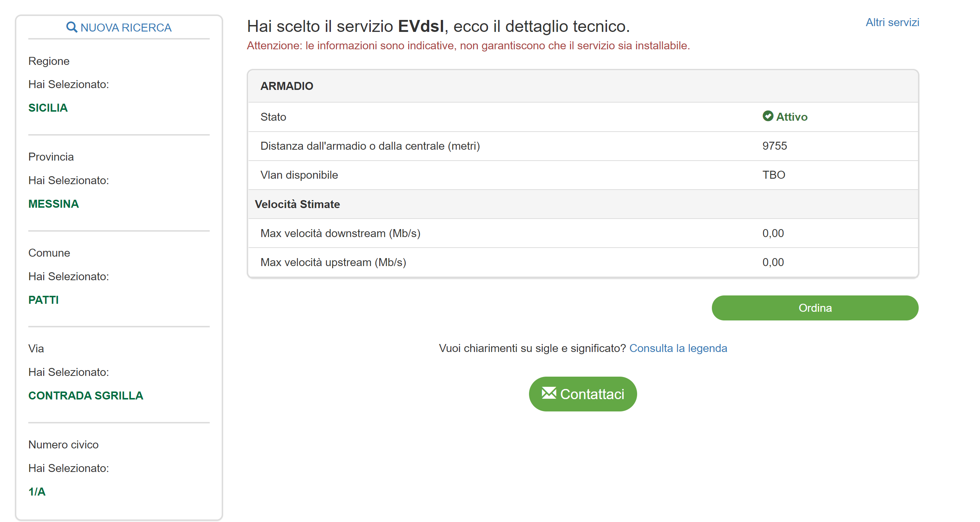Open the Altri servizi link
The width and height of the screenshot is (980, 522).
point(892,22)
